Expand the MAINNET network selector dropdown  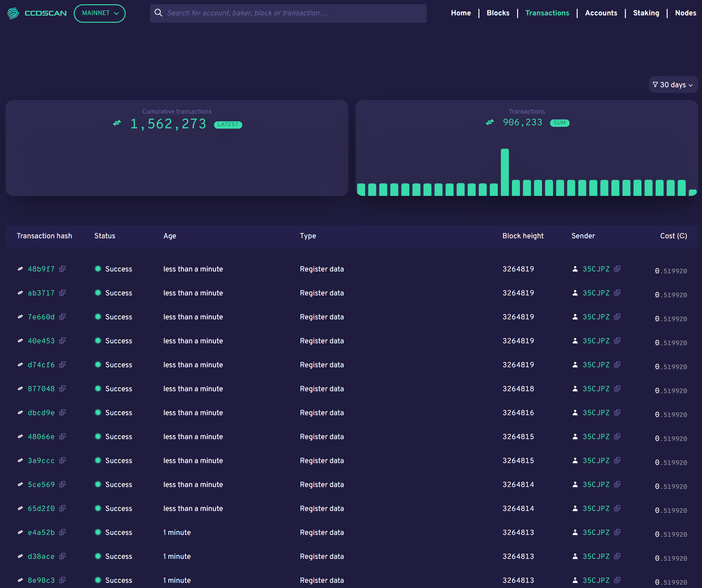tap(100, 13)
